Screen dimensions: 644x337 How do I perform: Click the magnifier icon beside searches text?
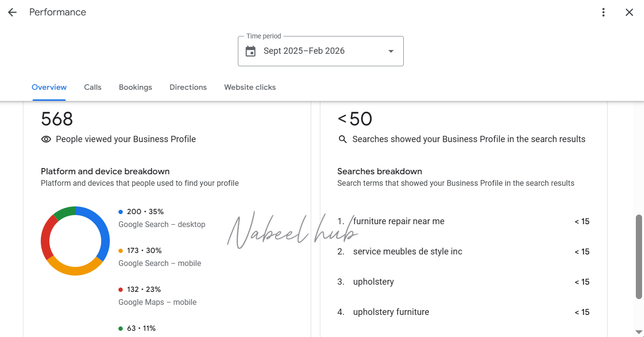342,139
